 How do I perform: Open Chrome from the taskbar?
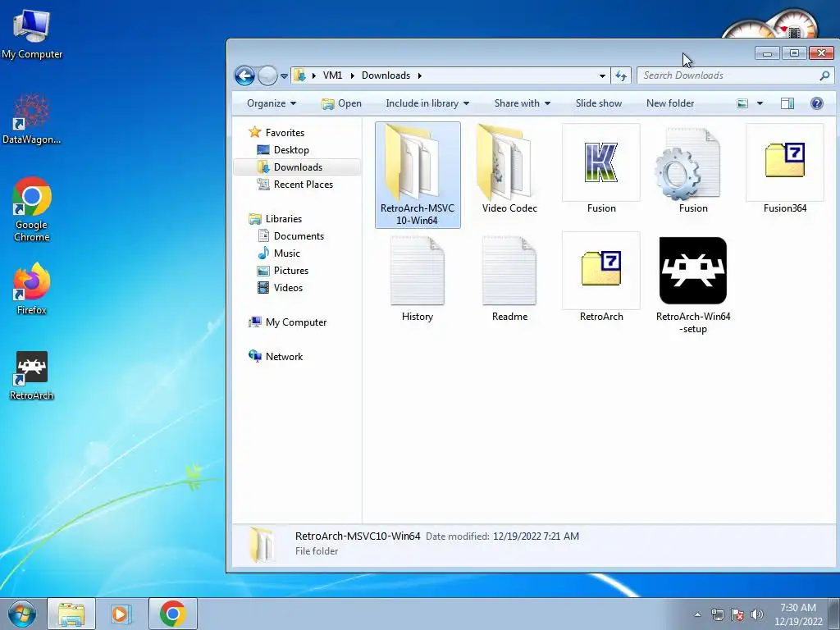click(172, 614)
